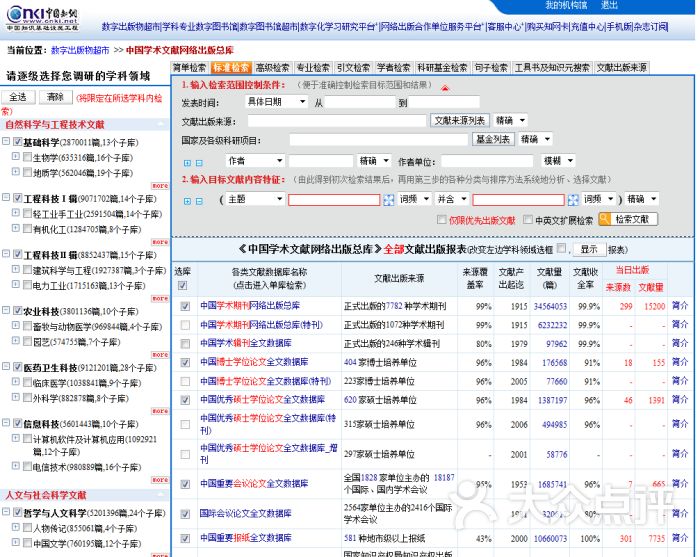Click the more icon under 医药卫生科技 group

pyautogui.click(x=160, y=411)
